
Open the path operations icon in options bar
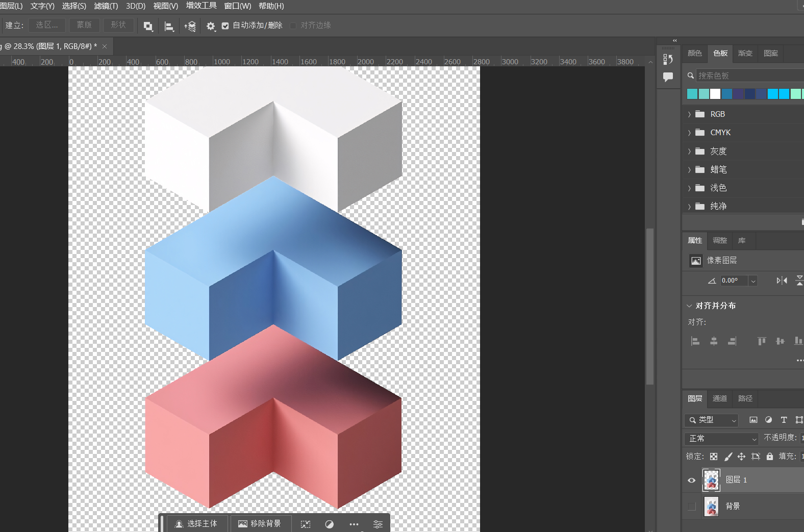(148, 27)
